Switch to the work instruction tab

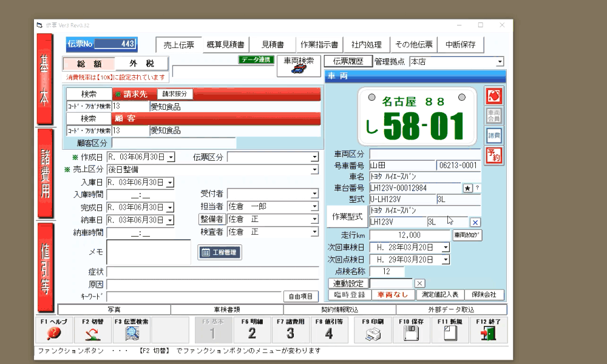(319, 44)
